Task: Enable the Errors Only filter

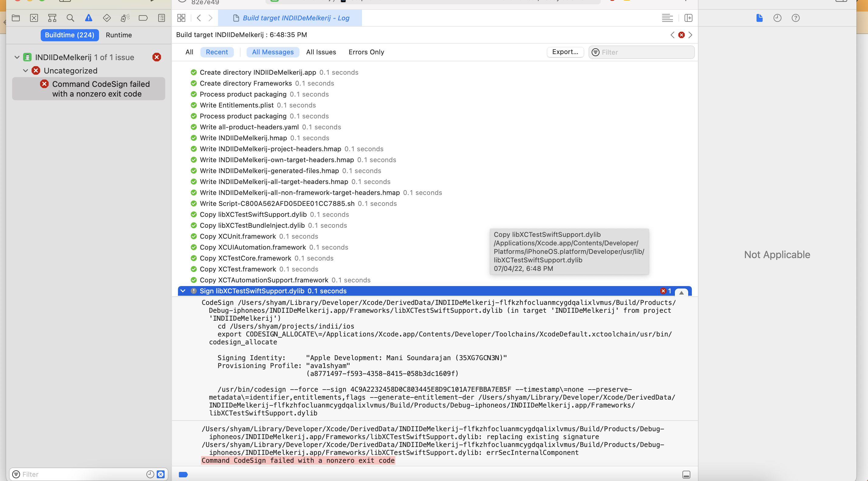Action: [366, 52]
